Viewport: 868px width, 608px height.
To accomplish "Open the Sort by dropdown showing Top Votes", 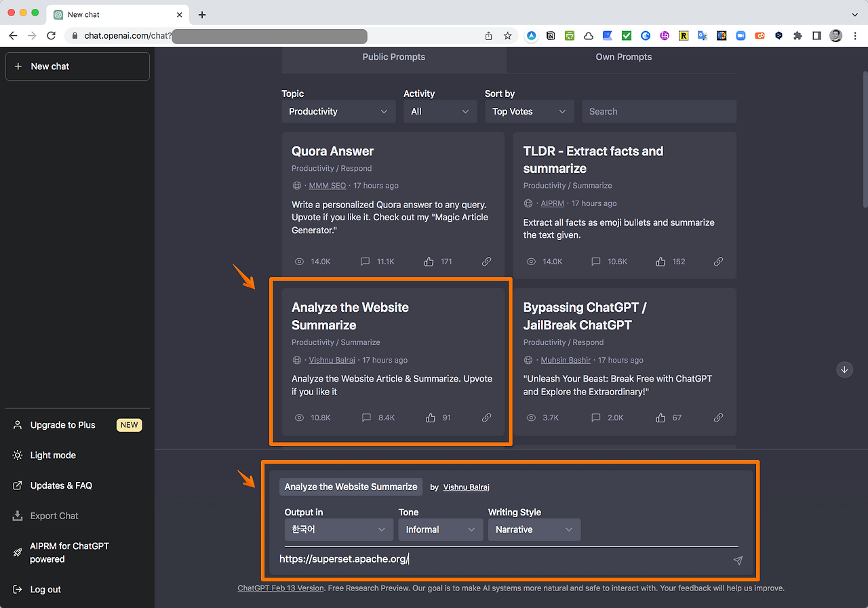I will 529,111.
